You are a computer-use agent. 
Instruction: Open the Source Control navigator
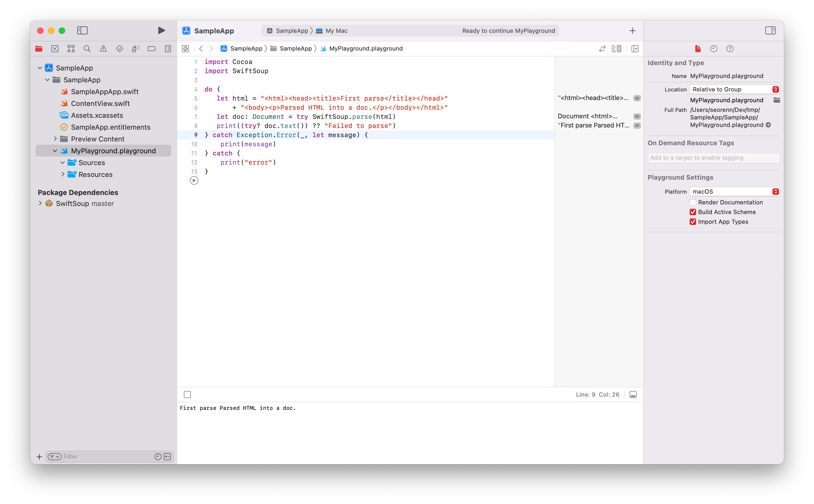coord(55,49)
